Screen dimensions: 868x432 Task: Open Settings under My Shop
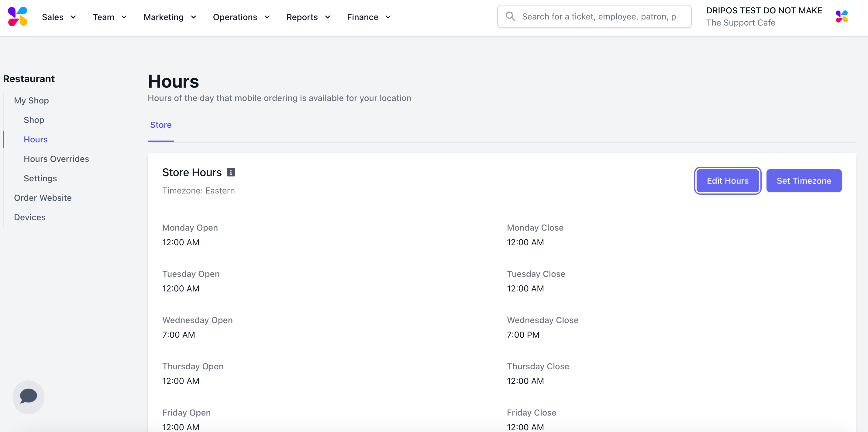40,178
